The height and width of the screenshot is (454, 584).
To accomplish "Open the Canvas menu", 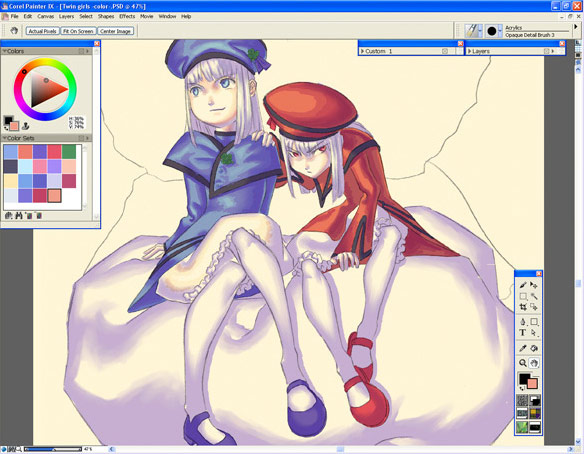I will [45, 16].
